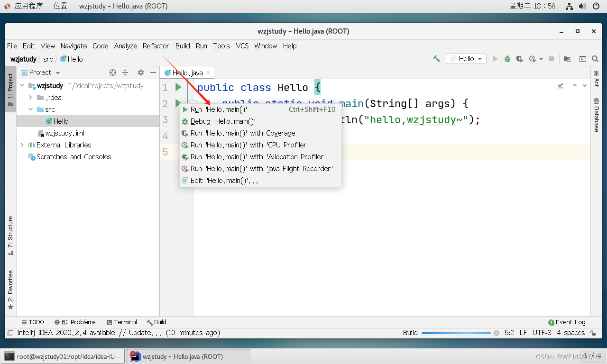Viewport: 607px width, 364px height.
Task: Open the Analyze menu
Action: (126, 46)
